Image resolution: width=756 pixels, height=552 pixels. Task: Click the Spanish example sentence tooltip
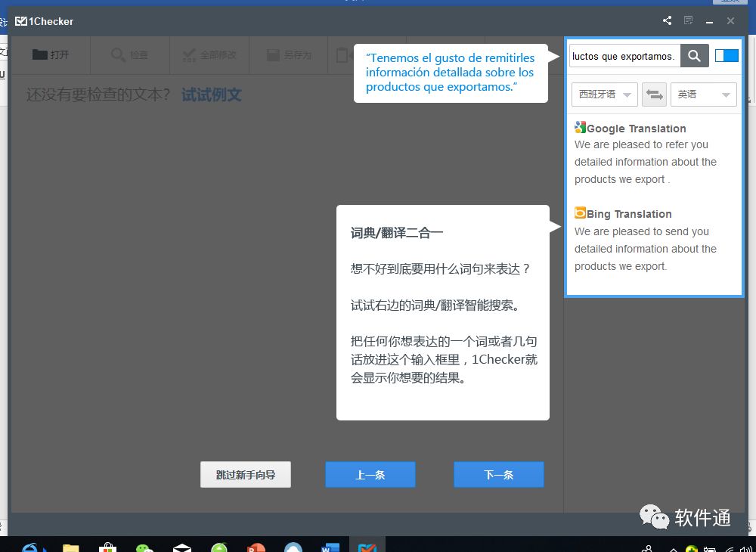tap(451, 73)
